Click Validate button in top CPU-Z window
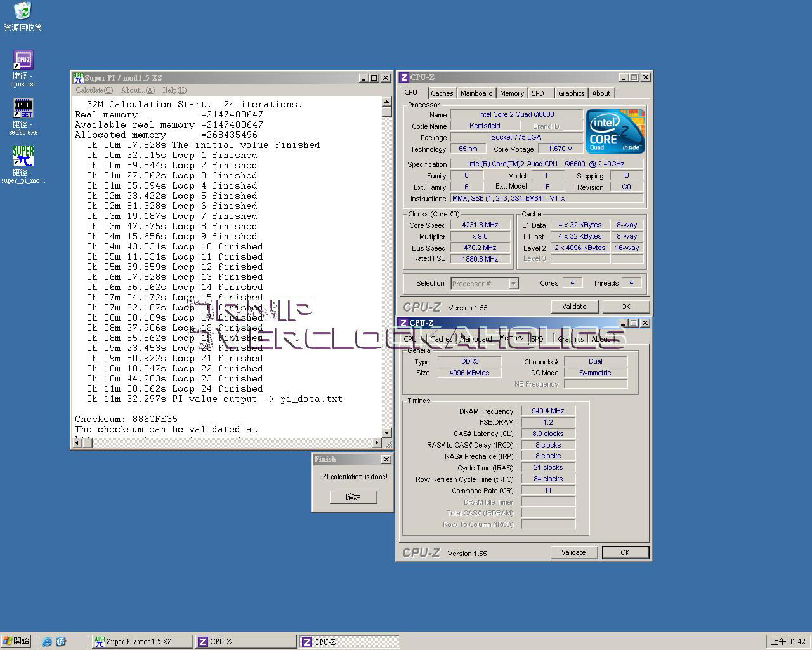 573,307
